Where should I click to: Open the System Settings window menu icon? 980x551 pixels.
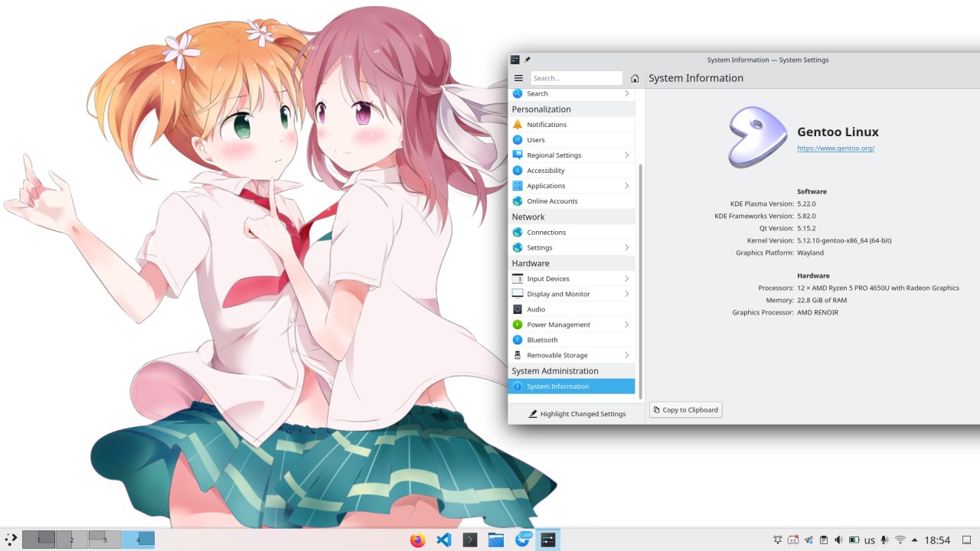tap(515, 60)
